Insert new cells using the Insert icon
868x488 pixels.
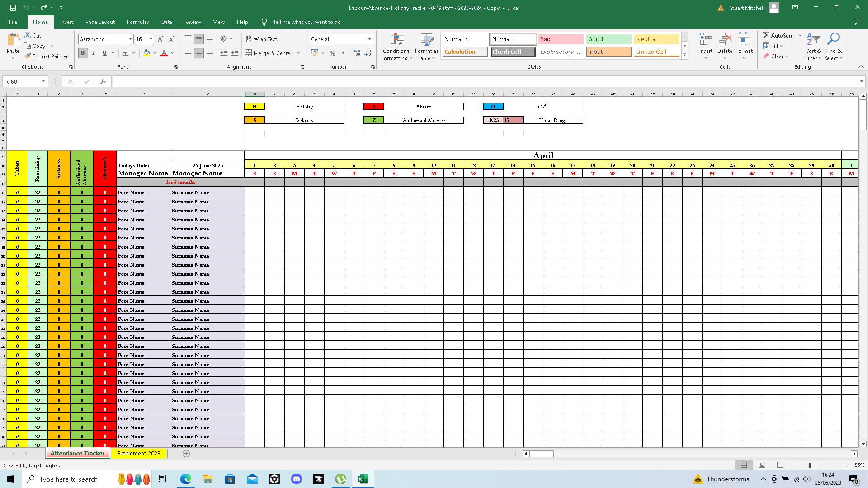click(705, 45)
